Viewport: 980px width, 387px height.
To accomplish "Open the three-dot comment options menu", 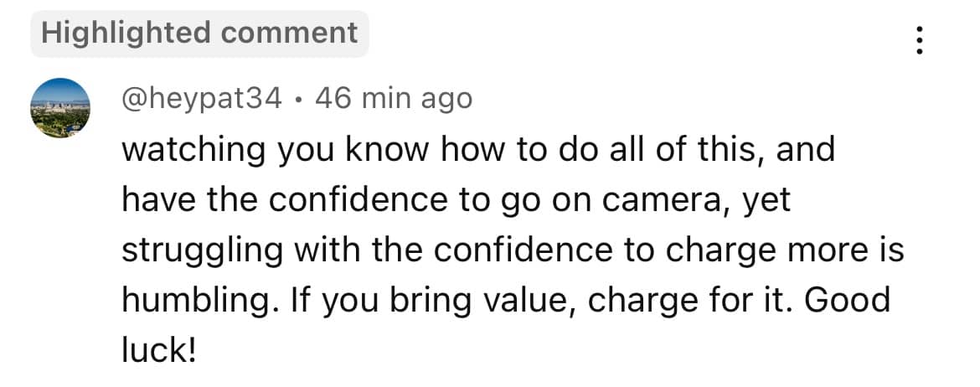I will pyautogui.click(x=920, y=39).
